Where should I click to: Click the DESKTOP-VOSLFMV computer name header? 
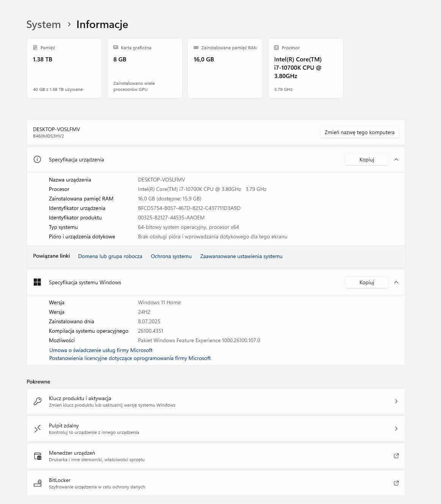(x=56, y=129)
